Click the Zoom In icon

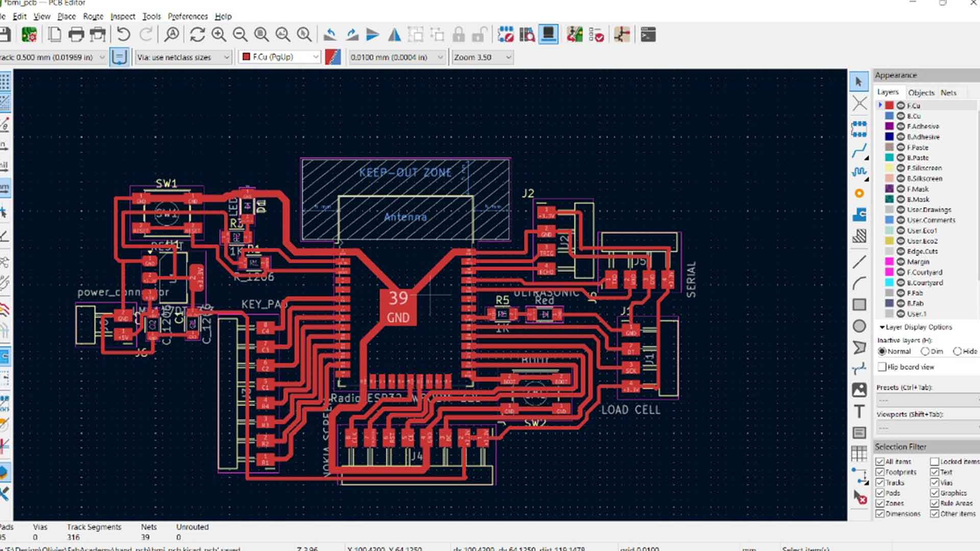click(x=219, y=35)
